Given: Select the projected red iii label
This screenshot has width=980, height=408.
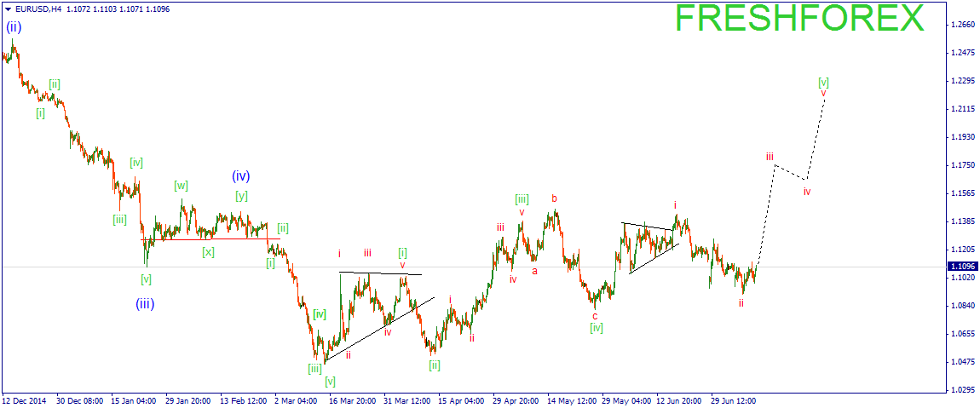Looking at the screenshot, I should point(770,156).
